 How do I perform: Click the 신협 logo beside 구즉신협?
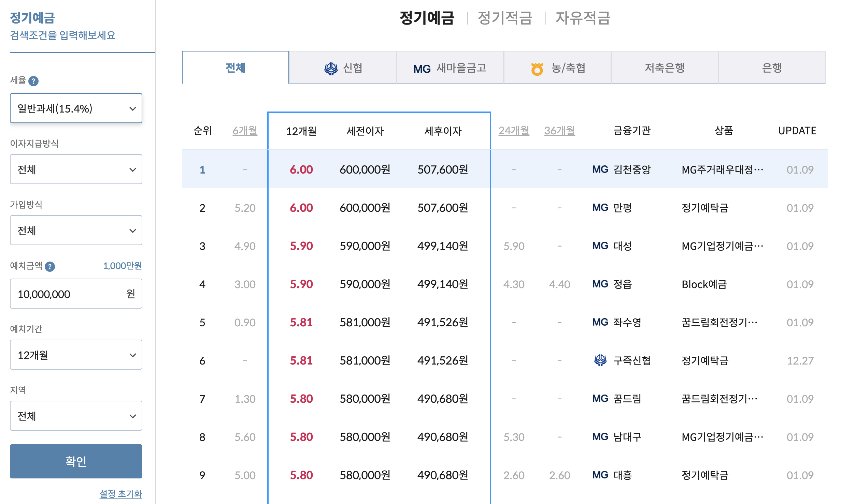click(600, 360)
